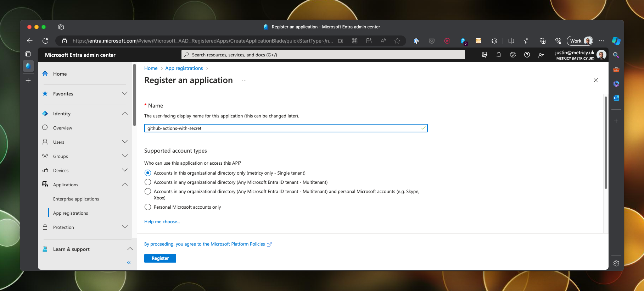Open the Entra feedback icon

[541, 55]
